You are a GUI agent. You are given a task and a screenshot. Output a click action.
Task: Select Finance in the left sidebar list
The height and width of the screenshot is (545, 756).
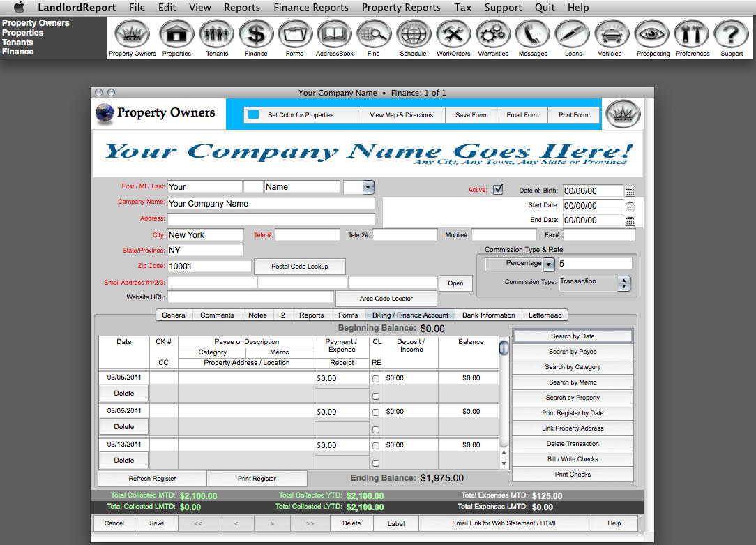pyautogui.click(x=18, y=52)
